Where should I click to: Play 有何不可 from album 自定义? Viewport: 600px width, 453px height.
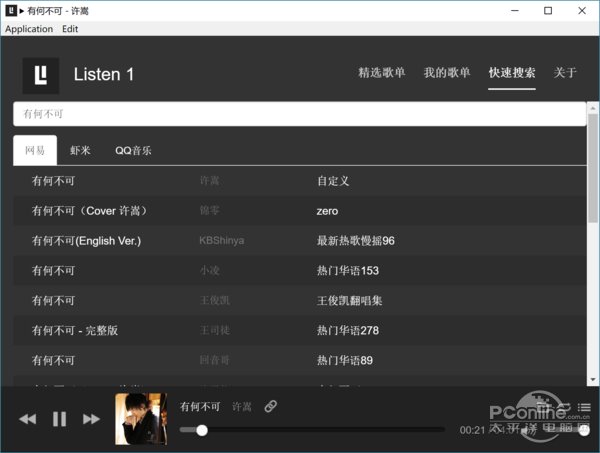click(x=53, y=181)
